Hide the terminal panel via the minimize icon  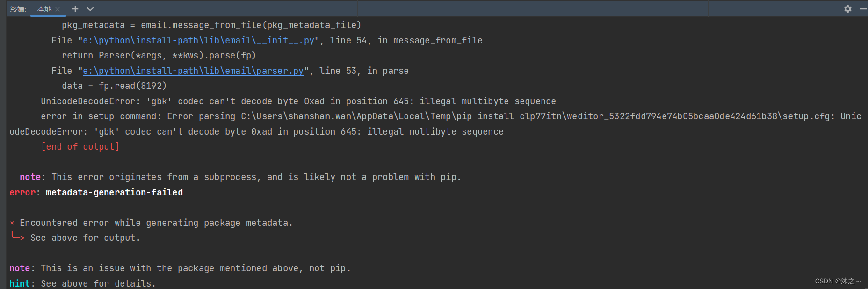tap(863, 9)
